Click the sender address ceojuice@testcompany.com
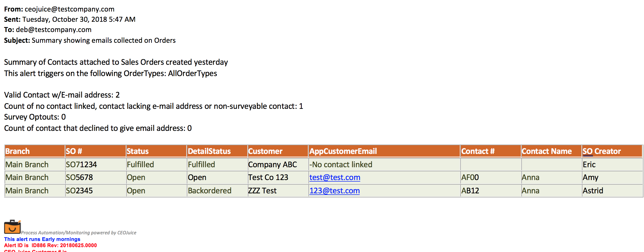This screenshot has height=252, width=644. [x=70, y=9]
